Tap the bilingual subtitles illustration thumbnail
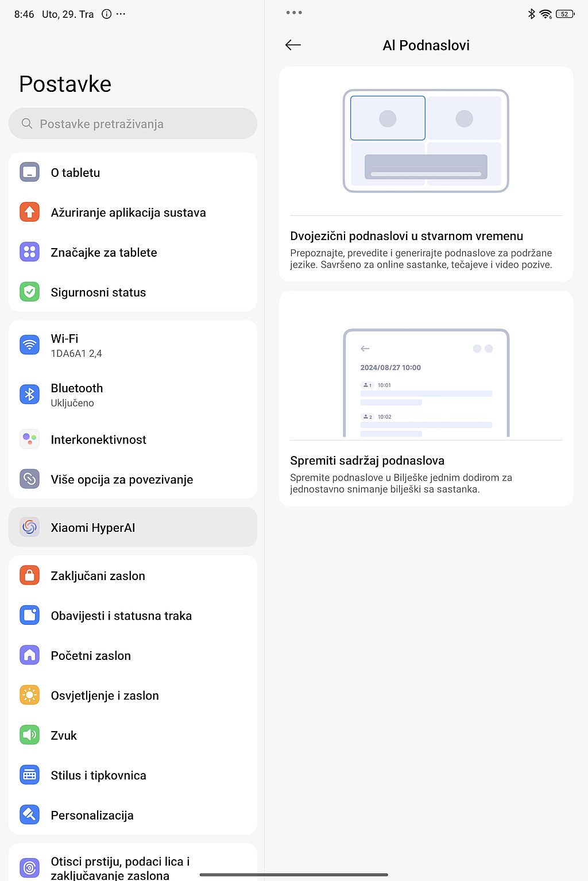The height and width of the screenshot is (881, 588). [x=426, y=141]
